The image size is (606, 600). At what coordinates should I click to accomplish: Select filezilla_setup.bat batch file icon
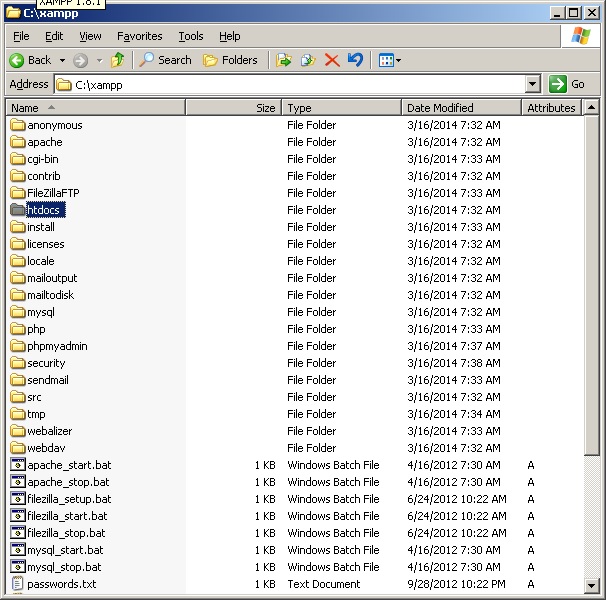tap(18, 499)
